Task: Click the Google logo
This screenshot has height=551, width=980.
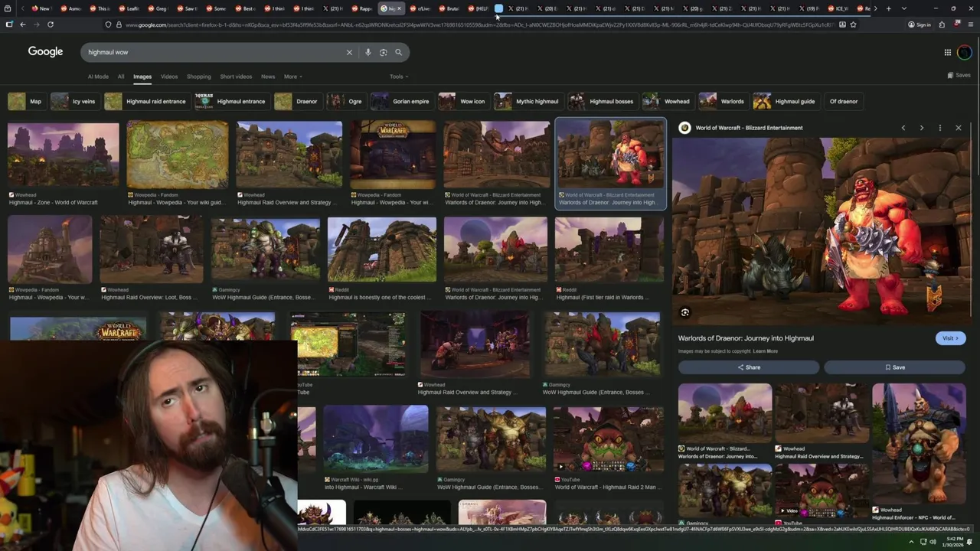Action: (45, 52)
